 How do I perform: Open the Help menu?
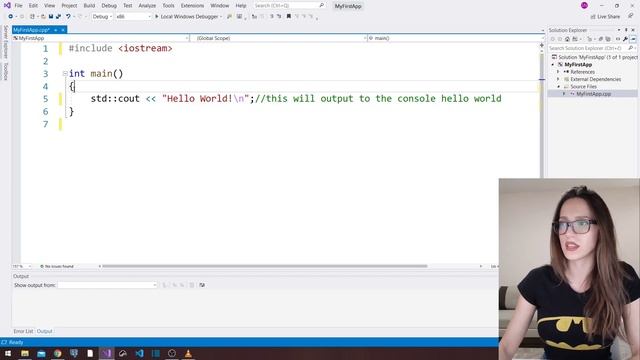(241, 6)
